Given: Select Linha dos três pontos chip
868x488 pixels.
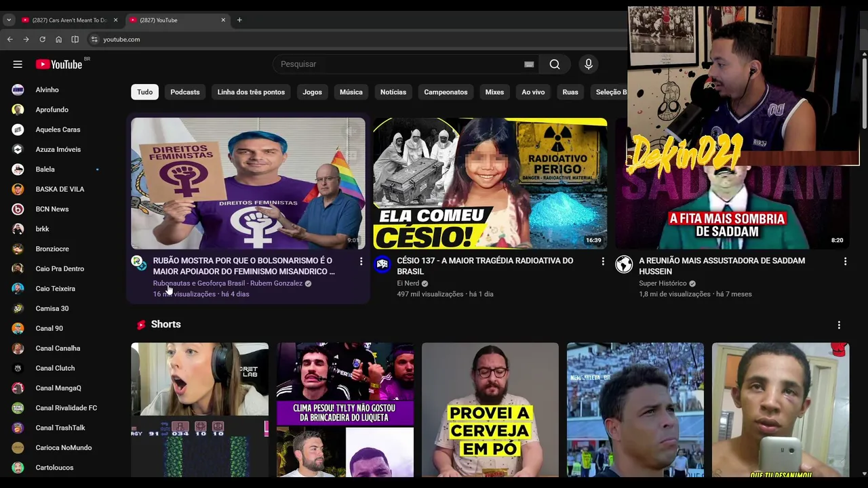Looking at the screenshot, I should tap(251, 92).
